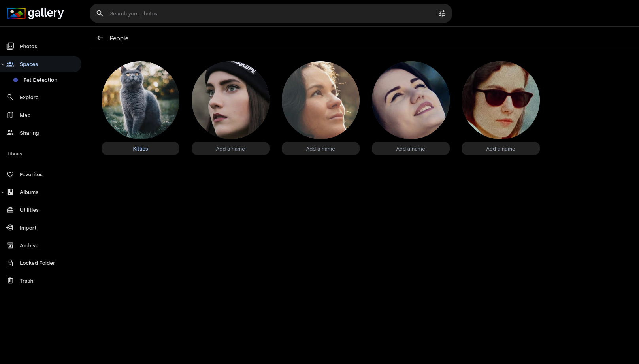
Task: Click the Sharing people icon
Action: pos(10,133)
